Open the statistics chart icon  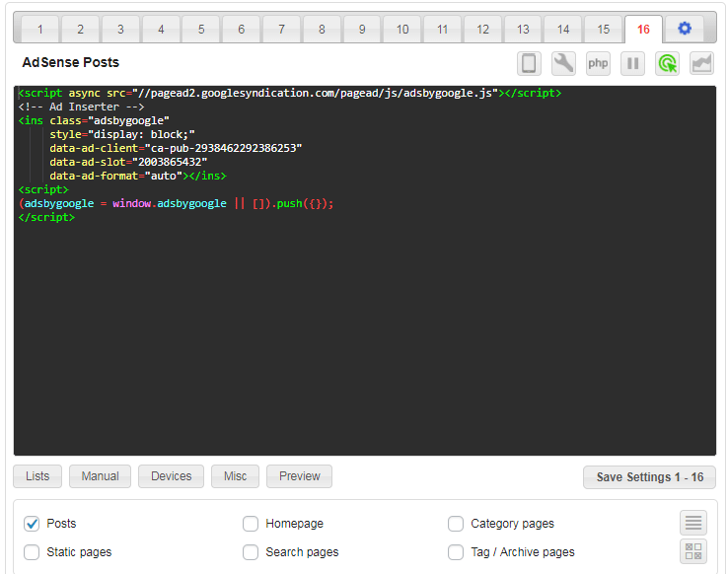(701, 63)
